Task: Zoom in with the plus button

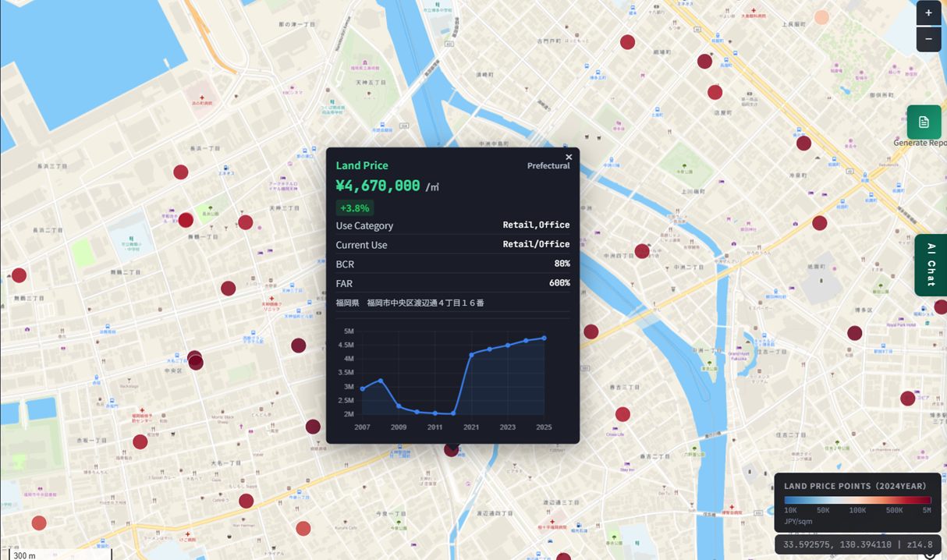Action: [928, 13]
